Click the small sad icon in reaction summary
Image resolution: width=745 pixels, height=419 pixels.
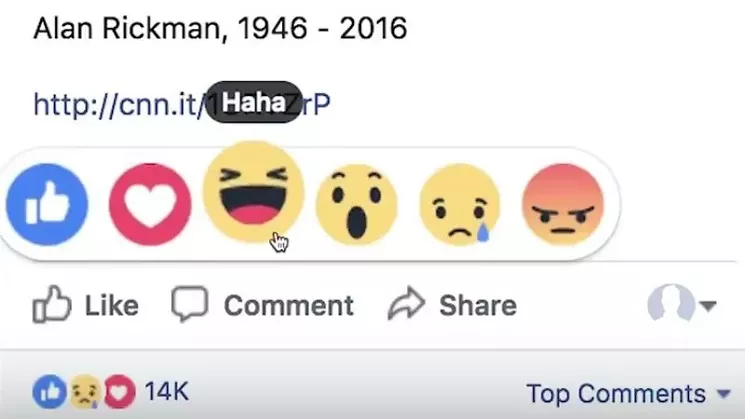tap(85, 392)
